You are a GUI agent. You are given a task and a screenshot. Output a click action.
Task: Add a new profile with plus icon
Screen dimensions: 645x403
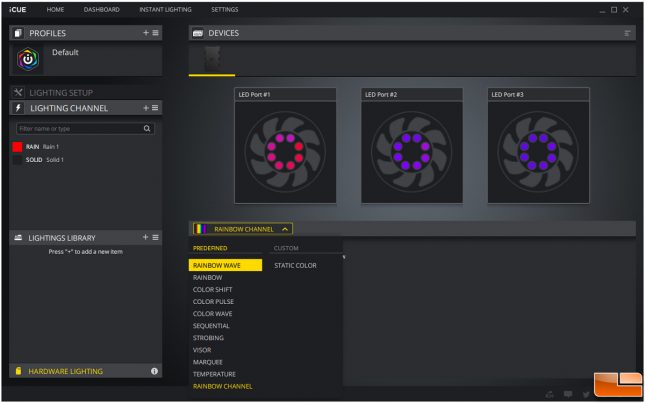point(146,32)
